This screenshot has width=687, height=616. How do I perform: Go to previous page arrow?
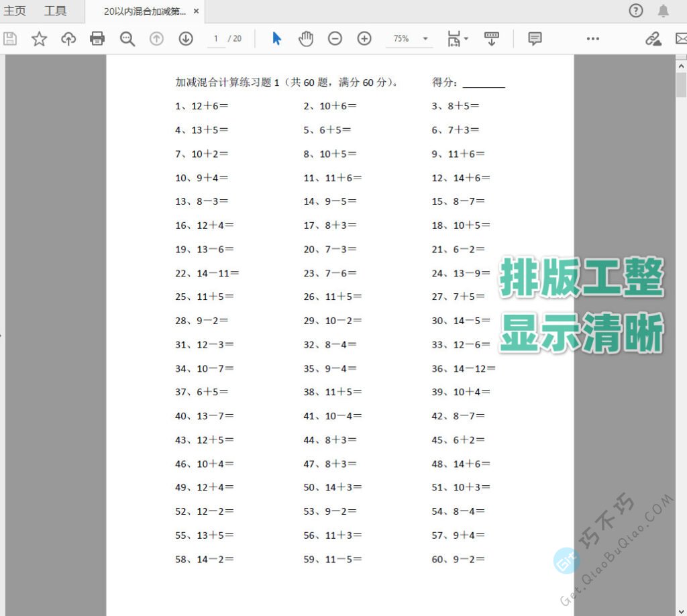click(156, 39)
